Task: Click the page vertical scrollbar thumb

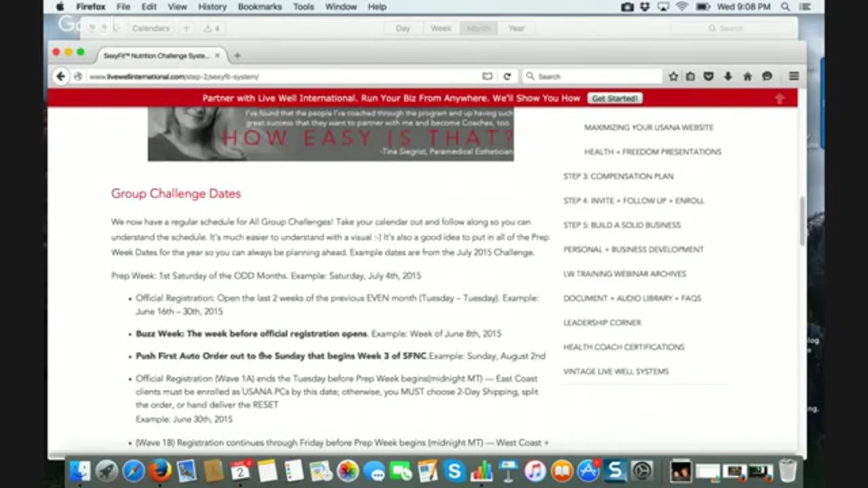Action: [802, 221]
